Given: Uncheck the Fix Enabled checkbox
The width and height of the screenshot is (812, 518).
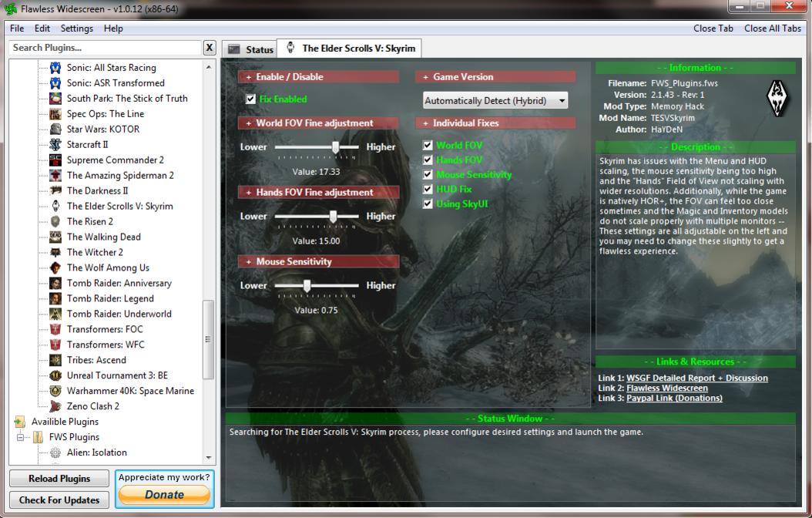Looking at the screenshot, I should click(250, 99).
